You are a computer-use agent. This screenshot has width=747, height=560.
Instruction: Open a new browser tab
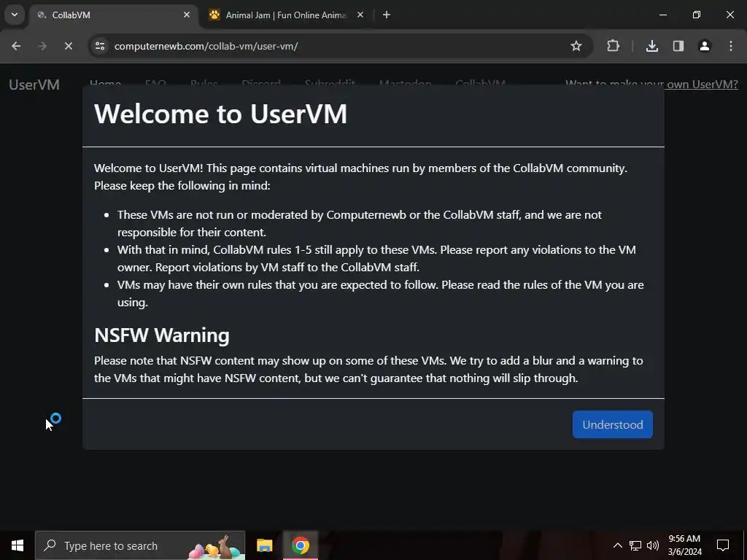[387, 15]
